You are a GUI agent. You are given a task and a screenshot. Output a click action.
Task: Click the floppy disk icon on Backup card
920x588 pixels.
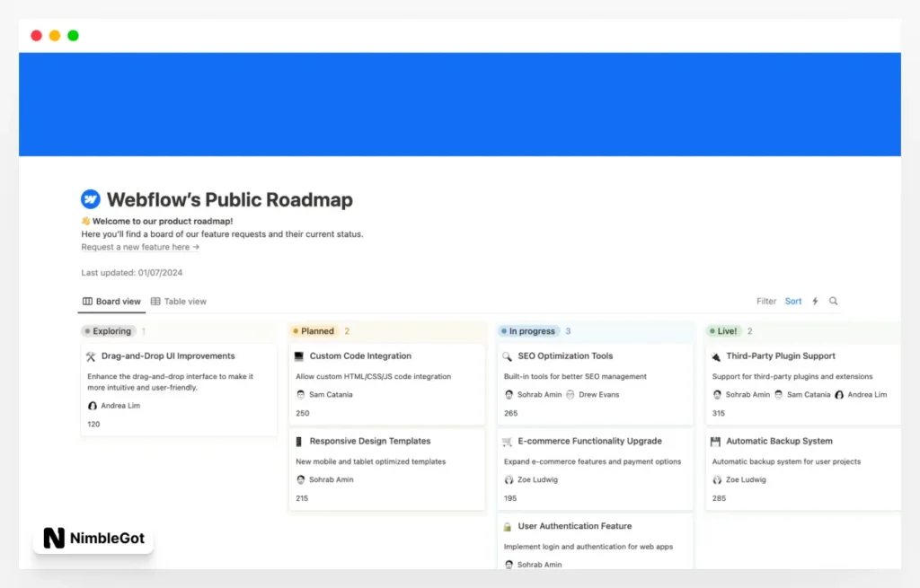click(x=715, y=442)
